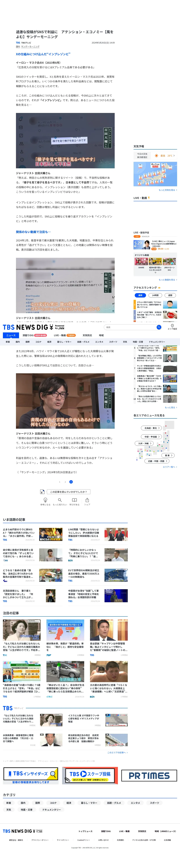Click the 地震・災害 category chip
180x868 pixels.
(x=27, y=809)
